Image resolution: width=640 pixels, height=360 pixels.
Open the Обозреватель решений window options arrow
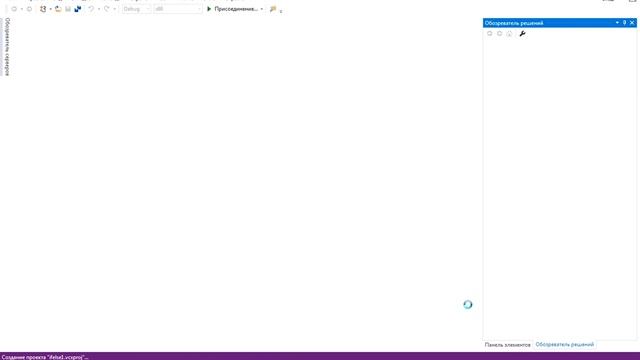[617, 23]
